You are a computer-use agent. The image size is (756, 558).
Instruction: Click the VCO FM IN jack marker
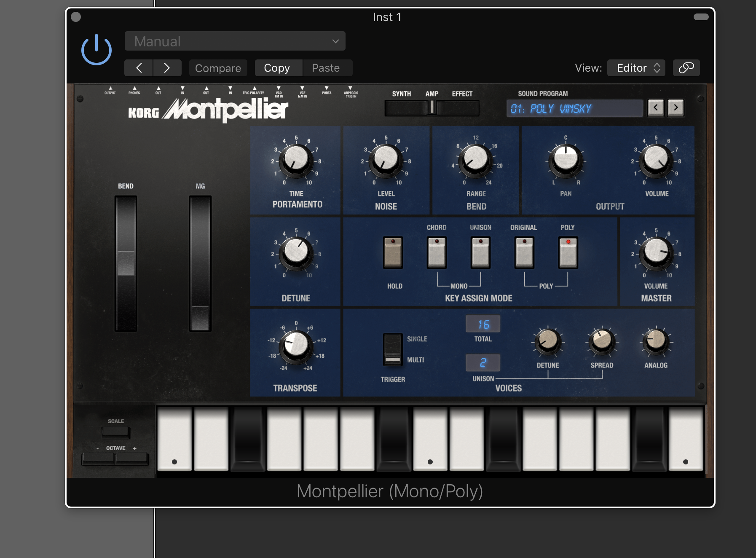279,92
